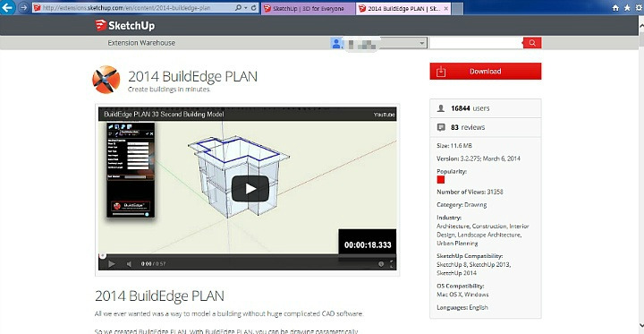Enter fullscreen via the video fullscreen icon
644x334 pixels.
[392, 264]
